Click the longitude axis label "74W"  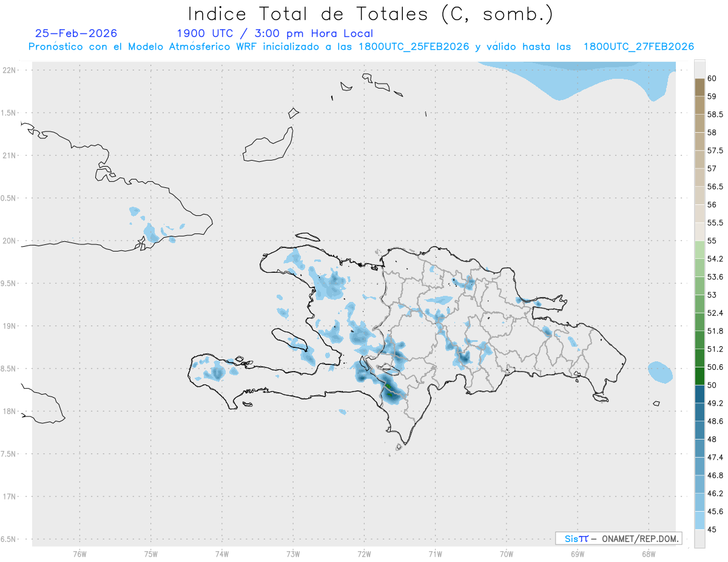point(222,554)
